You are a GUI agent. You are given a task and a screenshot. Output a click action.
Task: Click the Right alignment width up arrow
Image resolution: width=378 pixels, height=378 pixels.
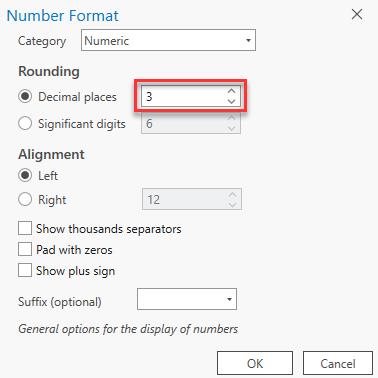(x=233, y=194)
